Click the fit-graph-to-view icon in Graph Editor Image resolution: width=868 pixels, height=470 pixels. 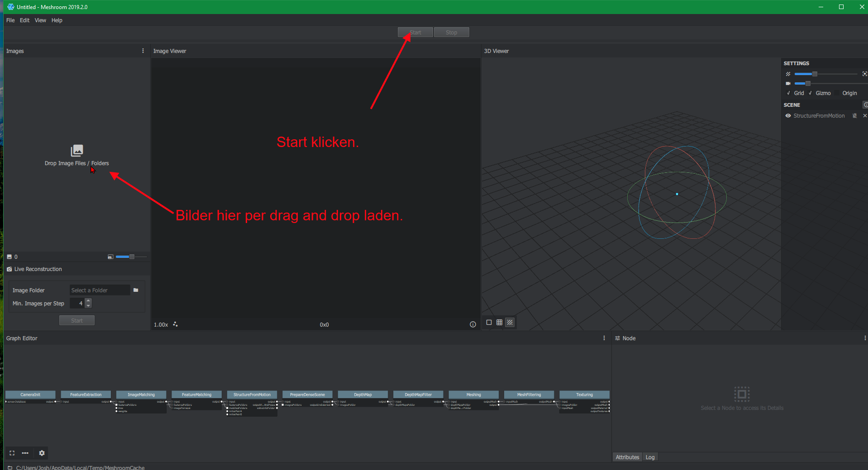12,453
